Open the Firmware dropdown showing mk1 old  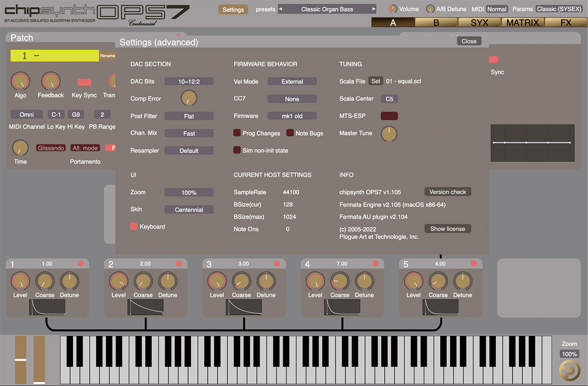[x=292, y=116]
